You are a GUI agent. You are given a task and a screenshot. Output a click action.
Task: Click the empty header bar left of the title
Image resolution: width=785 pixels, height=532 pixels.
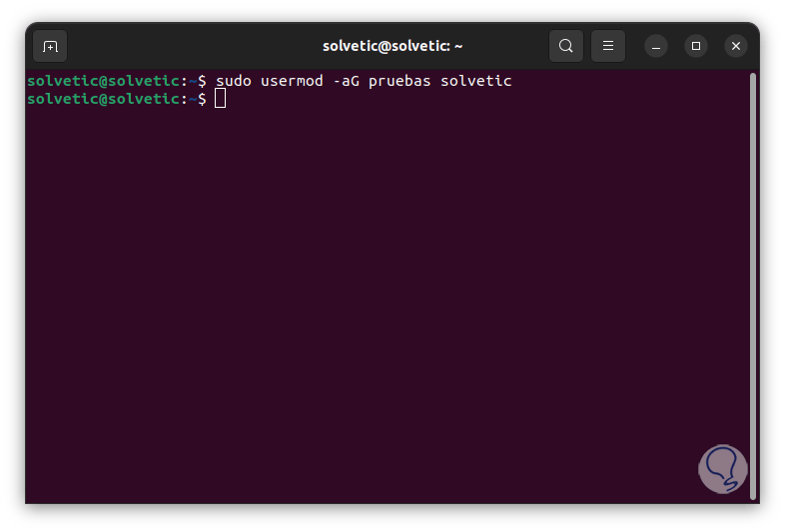pos(194,46)
